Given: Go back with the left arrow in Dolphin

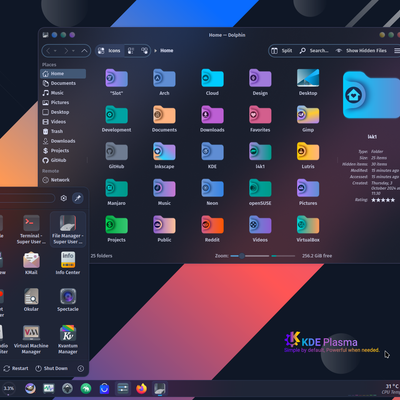Looking at the screenshot, I should pyautogui.click(x=48, y=51).
